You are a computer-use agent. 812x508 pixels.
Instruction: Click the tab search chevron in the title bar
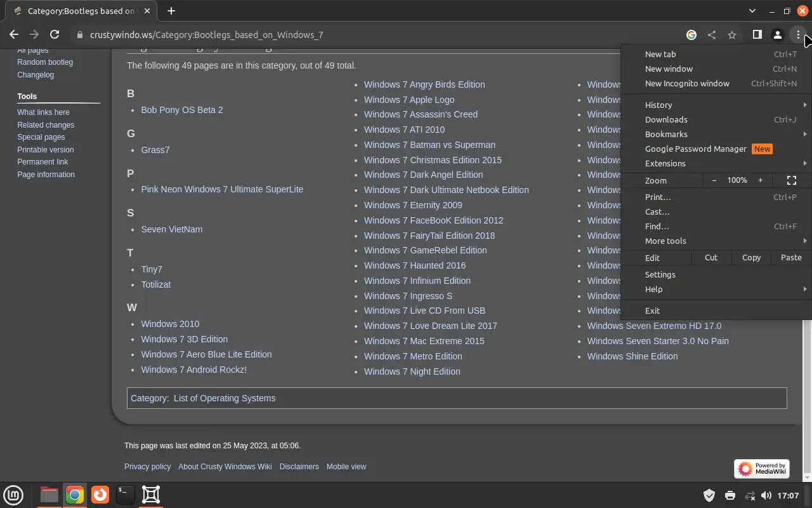click(x=752, y=11)
